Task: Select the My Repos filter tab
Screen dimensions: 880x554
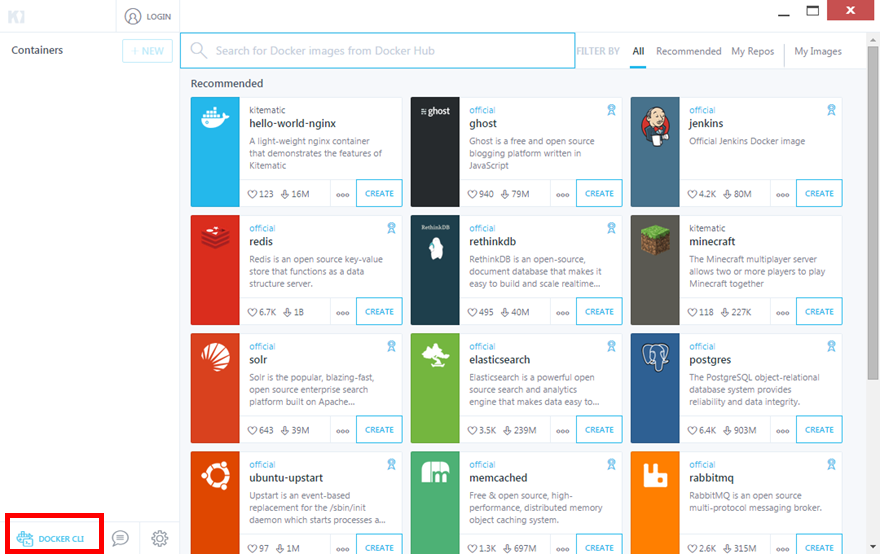Action: pos(752,51)
